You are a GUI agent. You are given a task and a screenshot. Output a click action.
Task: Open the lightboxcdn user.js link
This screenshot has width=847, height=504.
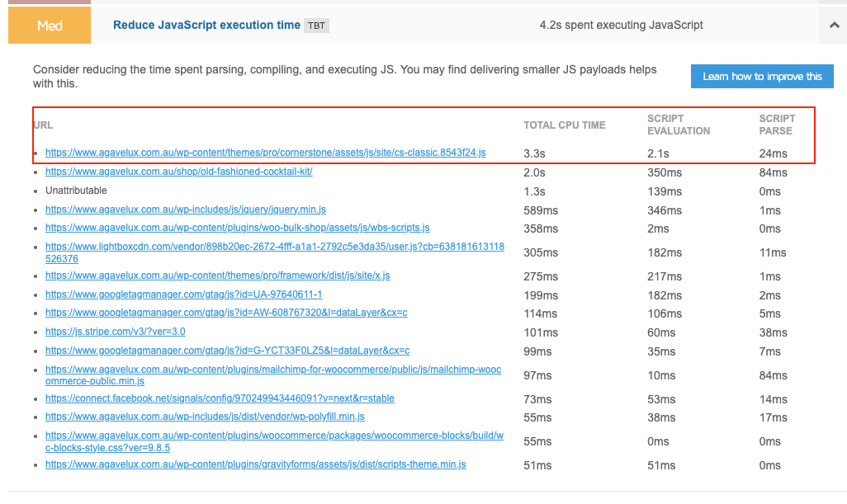[274, 247]
